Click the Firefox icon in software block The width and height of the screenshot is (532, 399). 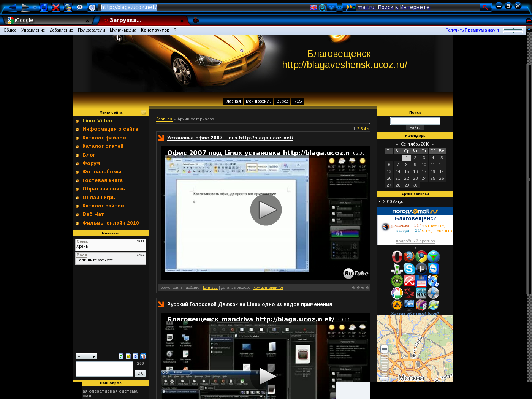[x=409, y=256]
